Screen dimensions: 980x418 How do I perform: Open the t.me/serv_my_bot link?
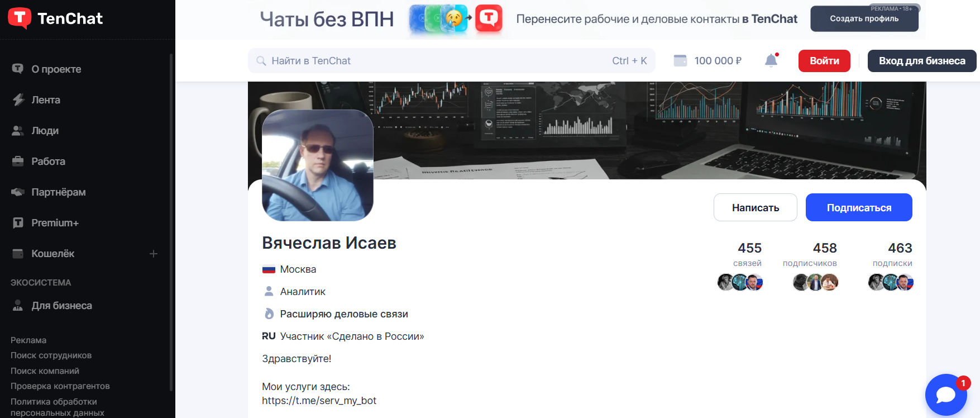(319, 401)
